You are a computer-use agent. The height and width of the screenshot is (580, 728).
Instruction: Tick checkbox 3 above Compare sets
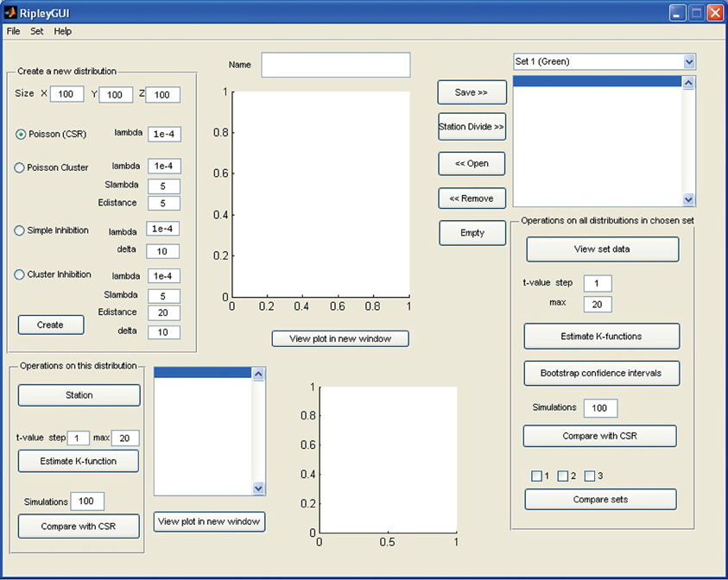point(590,476)
